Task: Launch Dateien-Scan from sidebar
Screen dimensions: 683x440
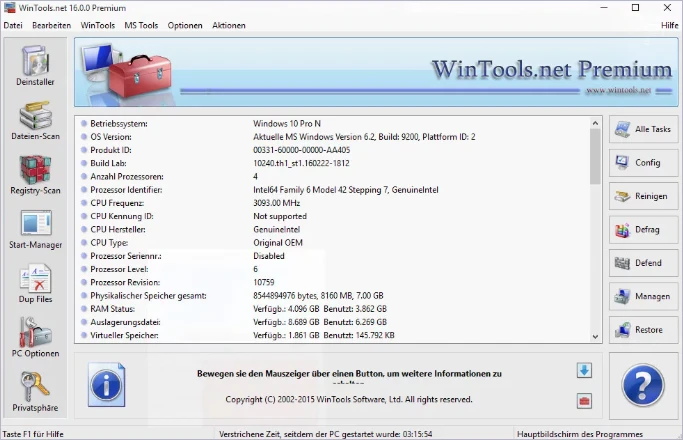Action: coord(35,121)
